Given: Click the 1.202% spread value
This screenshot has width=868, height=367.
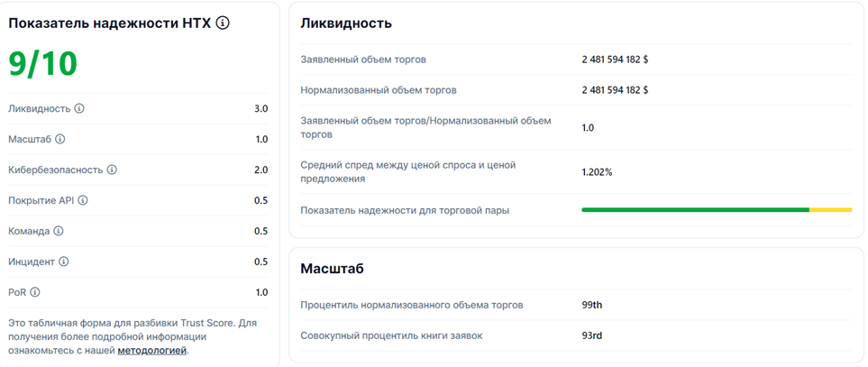Looking at the screenshot, I should click(597, 172).
